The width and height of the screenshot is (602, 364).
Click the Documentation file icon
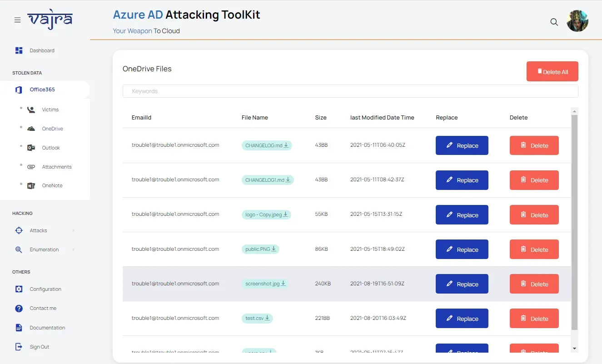coord(19,328)
